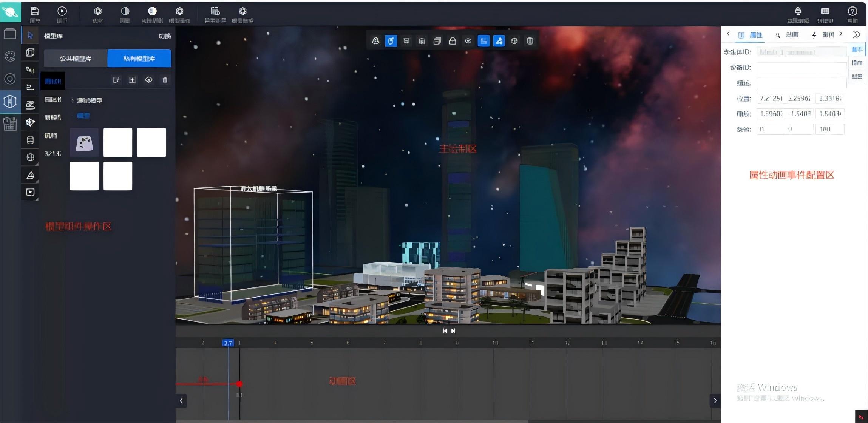The height and width of the screenshot is (423, 868).
Task: Click cloud upload icon in model library
Action: pos(148,80)
